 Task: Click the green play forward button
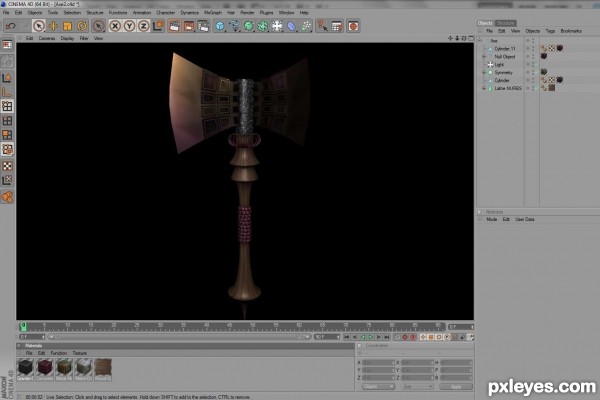370,337
